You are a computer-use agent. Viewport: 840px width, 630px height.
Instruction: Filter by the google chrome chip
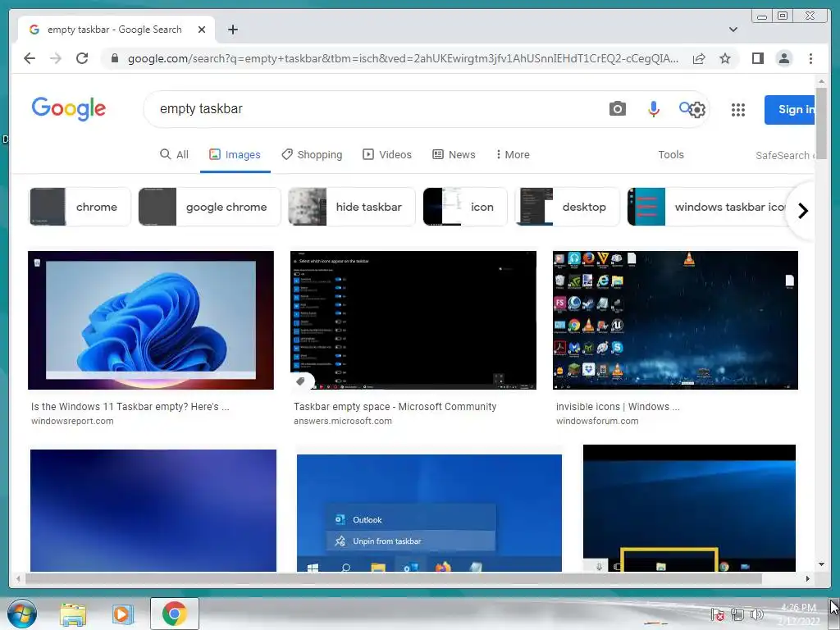pos(209,207)
